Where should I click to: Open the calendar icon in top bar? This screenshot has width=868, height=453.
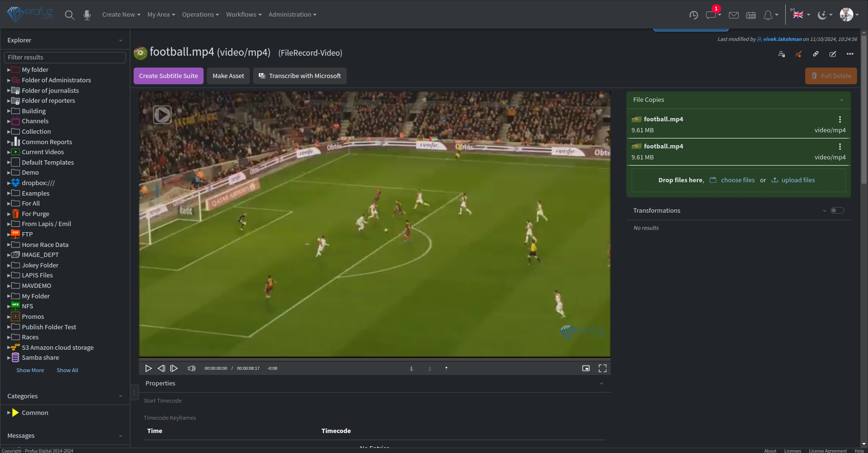(751, 15)
